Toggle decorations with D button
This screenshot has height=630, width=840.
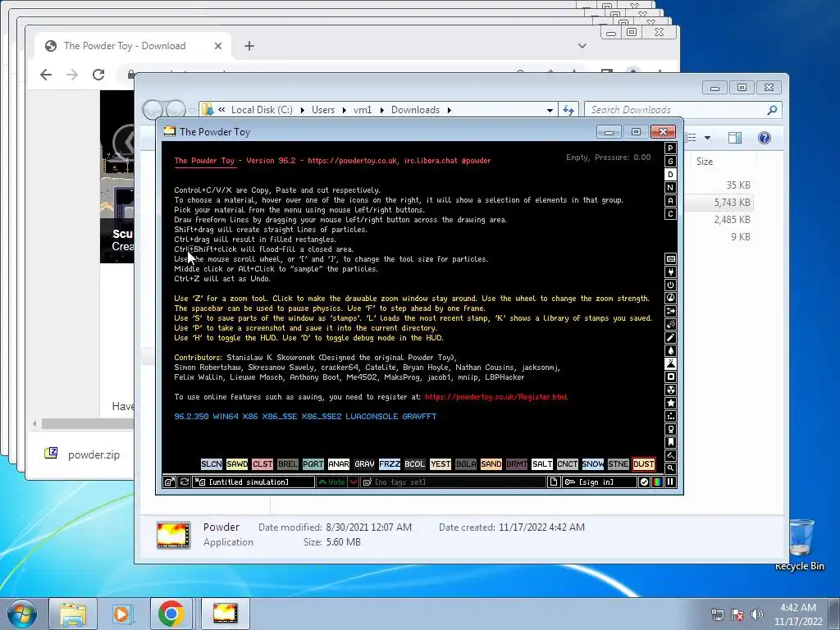tap(670, 175)
